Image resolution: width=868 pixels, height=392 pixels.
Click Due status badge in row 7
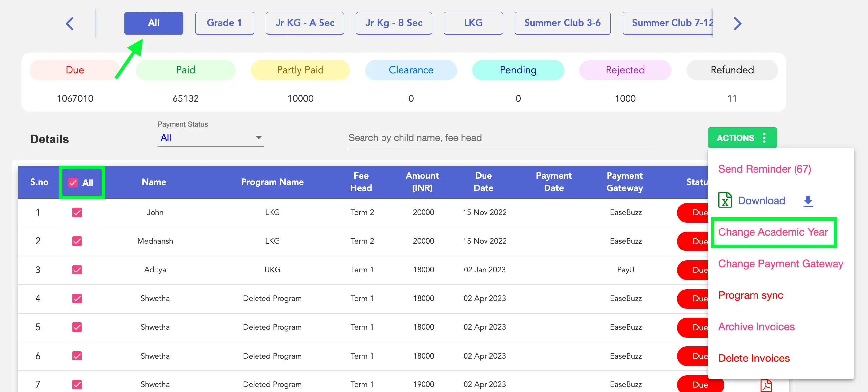point(700,384)
